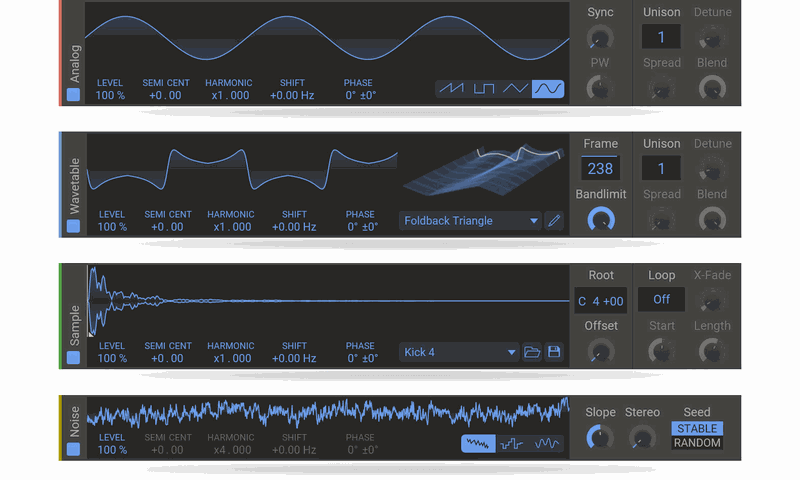Viewport: 800px width, 480px height.
Task: Toggle the Analog oscillator enable box
Action: pyautogui.click(x=73, y=96)
